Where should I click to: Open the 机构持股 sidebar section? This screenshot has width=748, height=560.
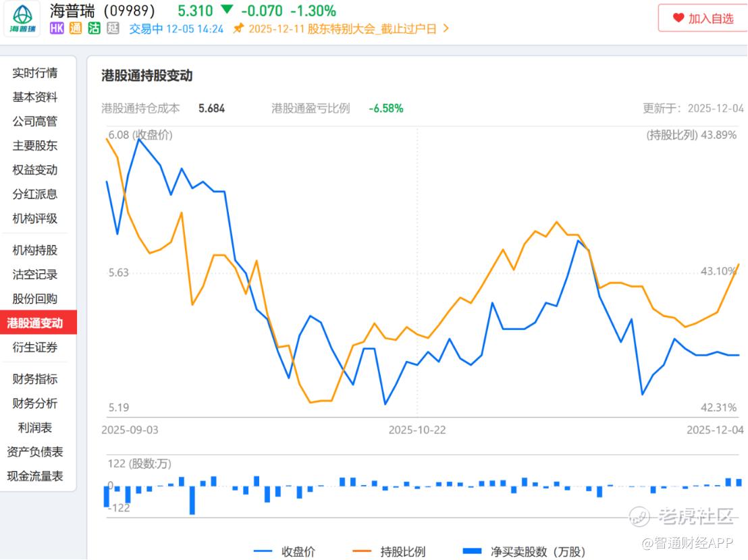point(35,250)
